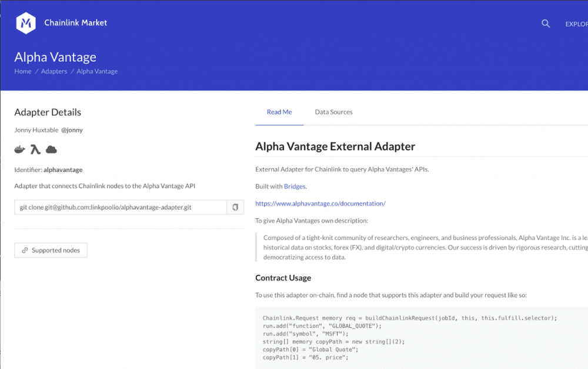
Task: Switch to the Data Sources tab
Action: coord(333,112)
